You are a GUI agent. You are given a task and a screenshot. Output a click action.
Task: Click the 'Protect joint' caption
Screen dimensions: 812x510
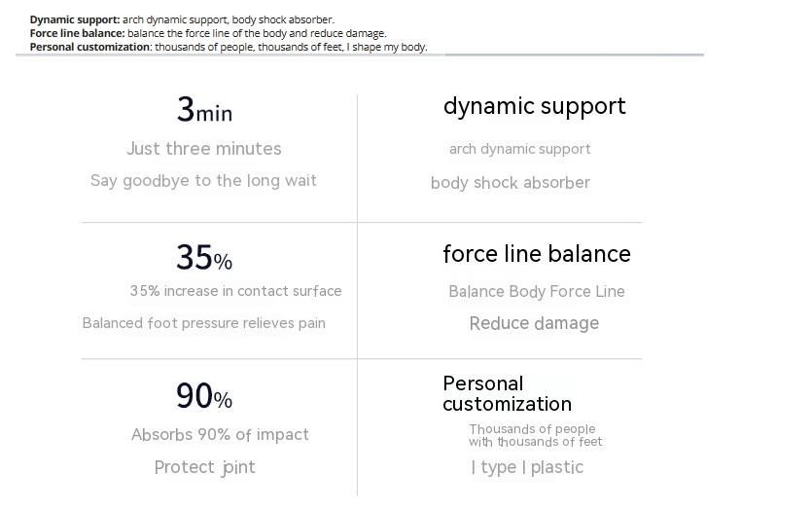pos(205,467)
